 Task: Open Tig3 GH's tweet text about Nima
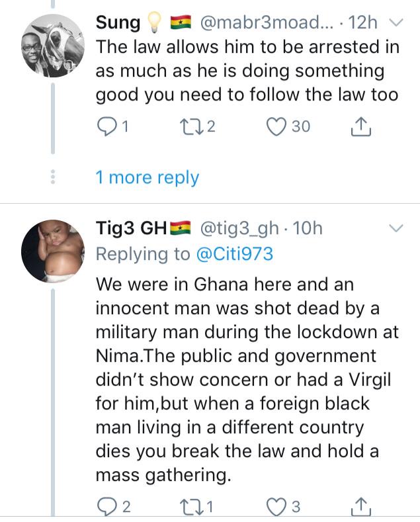click(x=245, y=376)
